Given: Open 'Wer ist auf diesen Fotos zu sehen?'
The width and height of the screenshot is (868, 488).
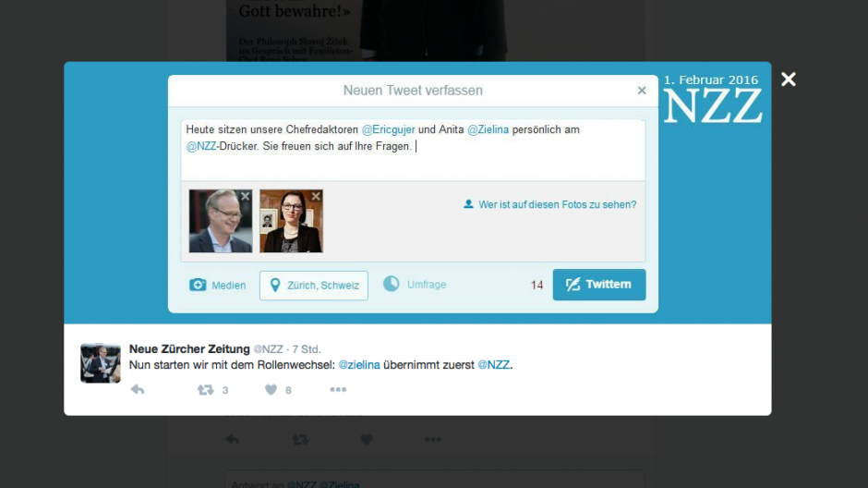Looking at the screenshot, I should click(550, 204).
